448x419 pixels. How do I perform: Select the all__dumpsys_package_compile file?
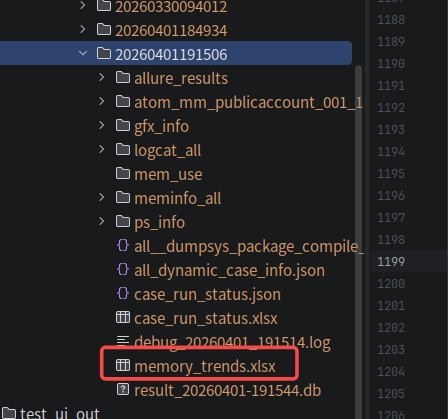249,247
